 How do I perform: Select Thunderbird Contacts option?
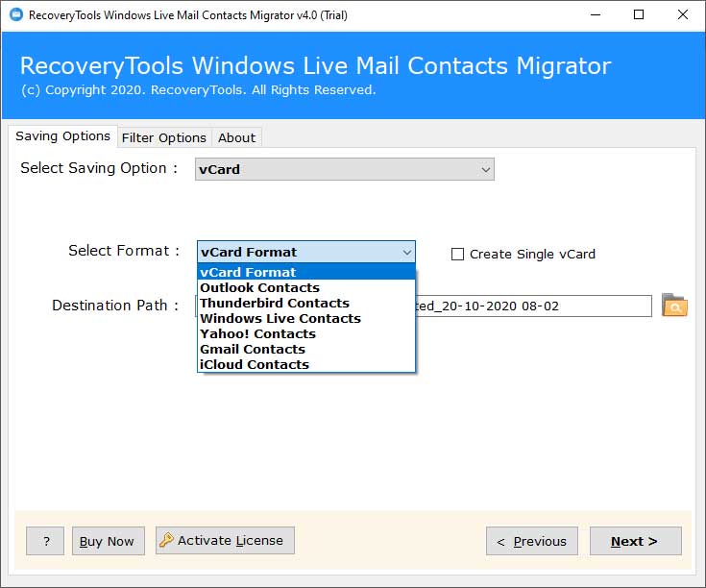tap(274, 303)
